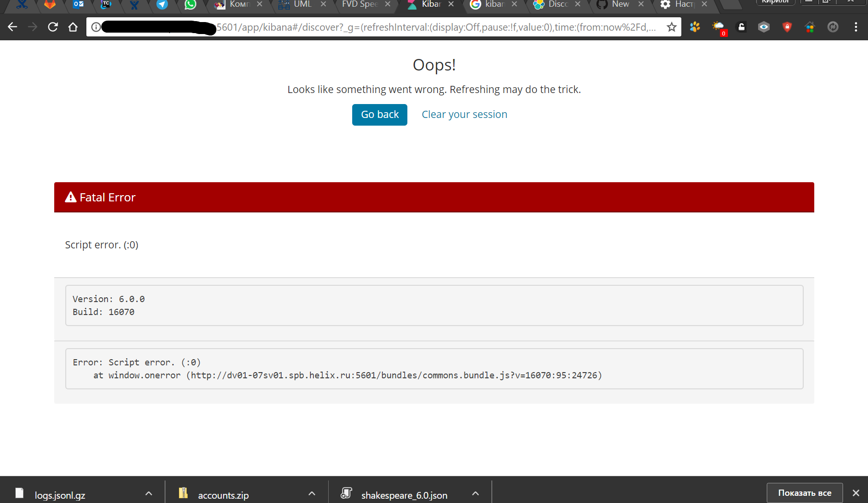
Task: Close the UML tab
Action: (x=323, y=4)
